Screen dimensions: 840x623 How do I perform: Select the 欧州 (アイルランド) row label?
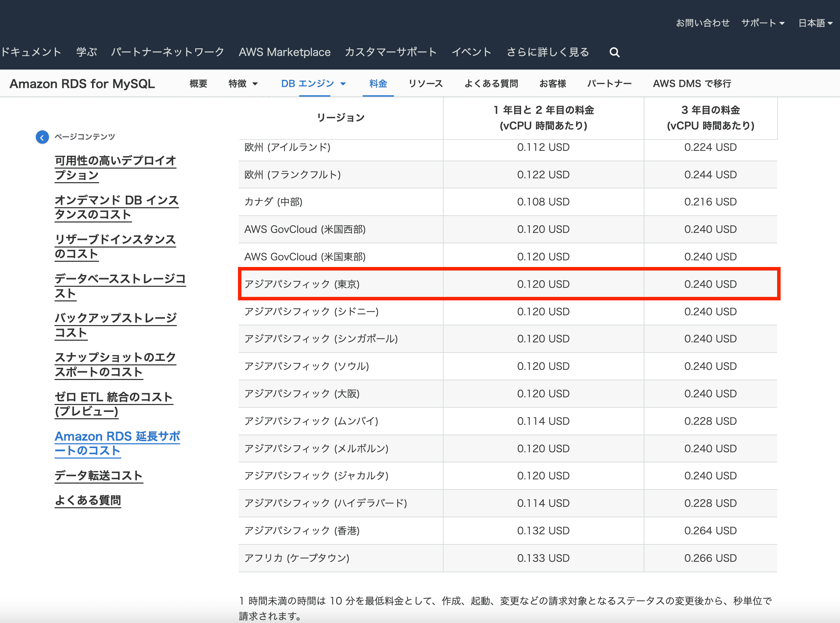(x=287, y=147)
